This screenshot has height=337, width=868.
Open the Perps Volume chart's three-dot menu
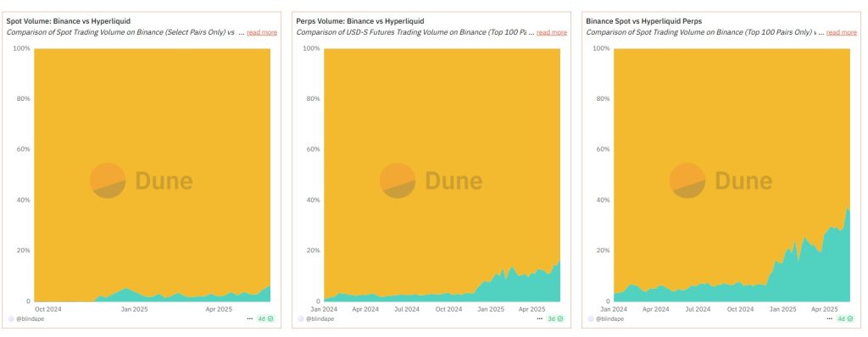pyautogui.click(x=540, y=318)
